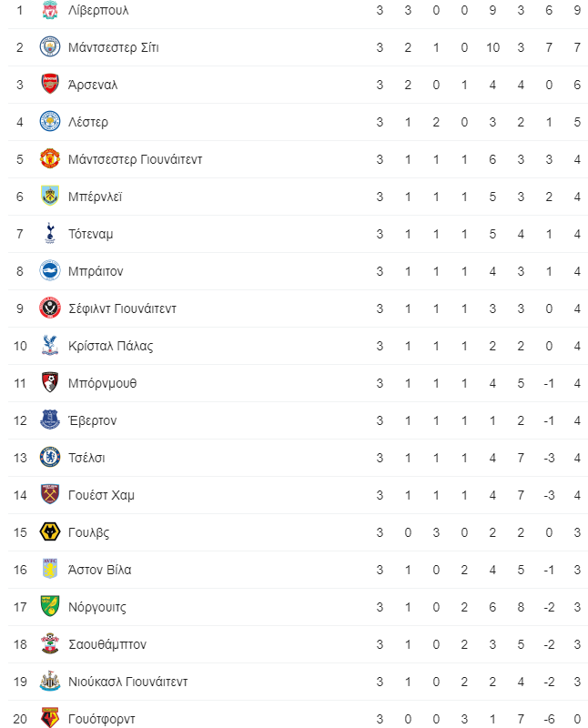Open the Μπράιτον team link
The image size is (588, 728).
(x=96, y=271)
